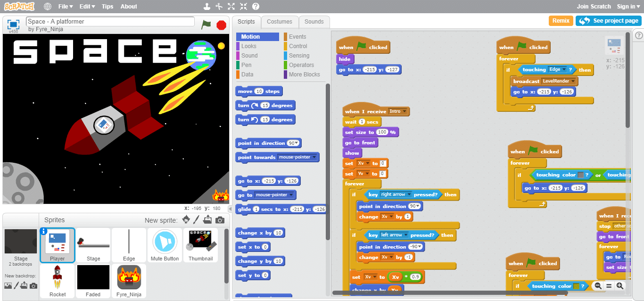
Task: Paint a new sprite
Action: click(197, 219)
